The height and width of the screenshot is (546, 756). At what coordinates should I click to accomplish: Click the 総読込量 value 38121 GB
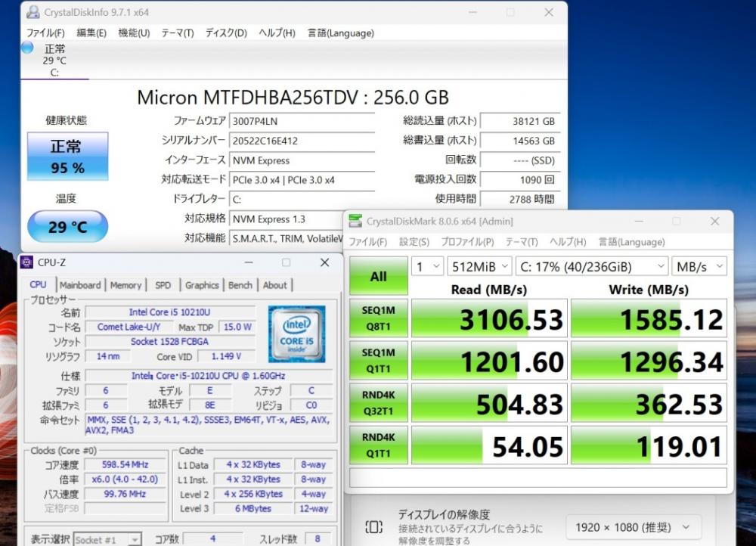pyautogui.click(x=520, y=121)
